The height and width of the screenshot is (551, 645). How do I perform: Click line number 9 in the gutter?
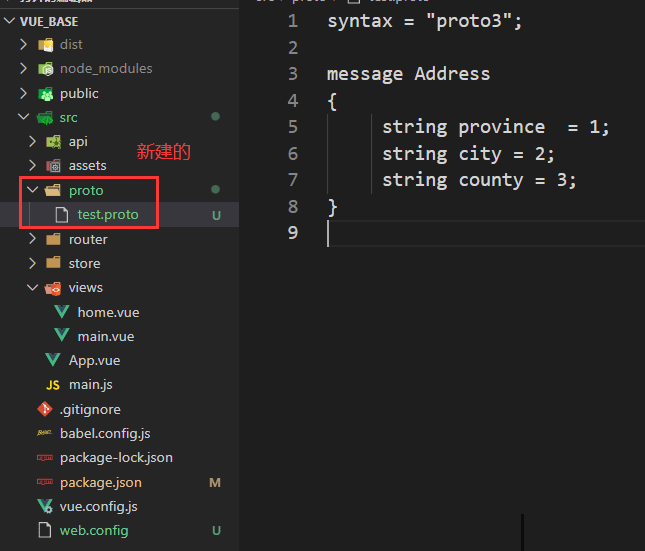(x=292, y=232)
